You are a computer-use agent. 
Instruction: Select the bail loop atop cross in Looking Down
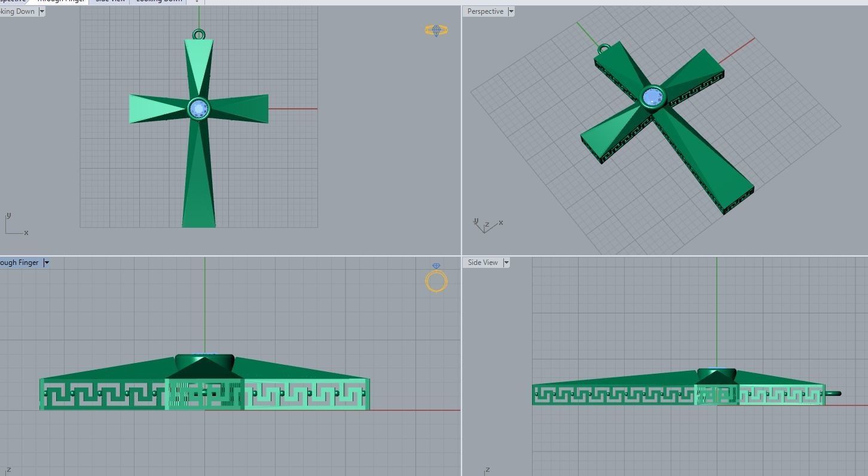pyautogui.click(x=198, y=35)
